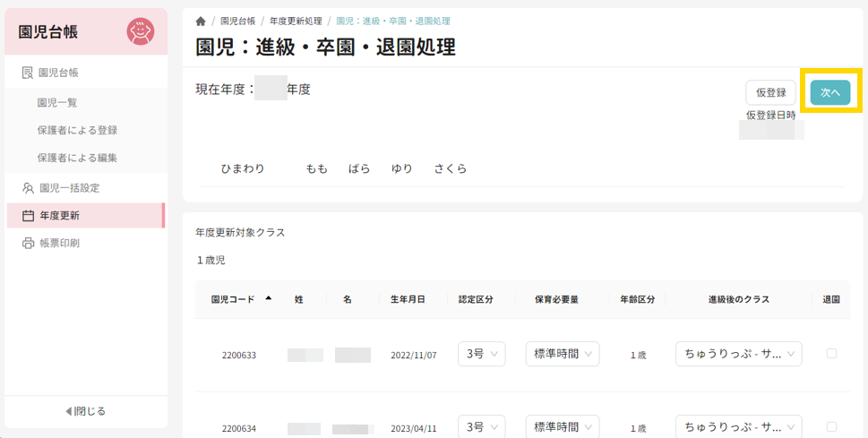
Task: Open 保護者による登録 in sidebar
Action: tap(77, 130)
